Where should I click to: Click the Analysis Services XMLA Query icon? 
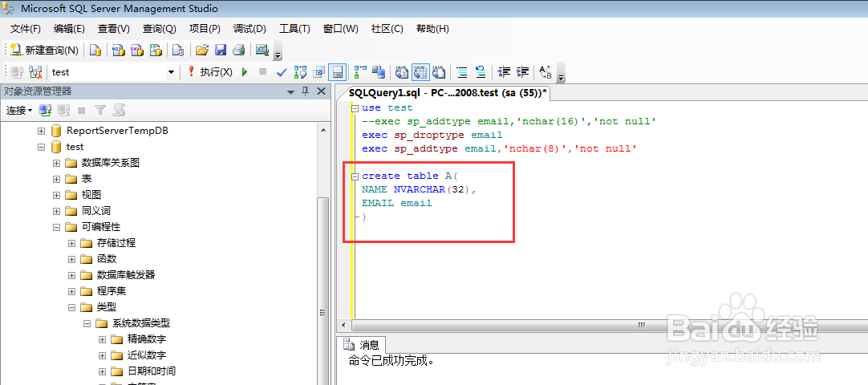tap(156, 51)
